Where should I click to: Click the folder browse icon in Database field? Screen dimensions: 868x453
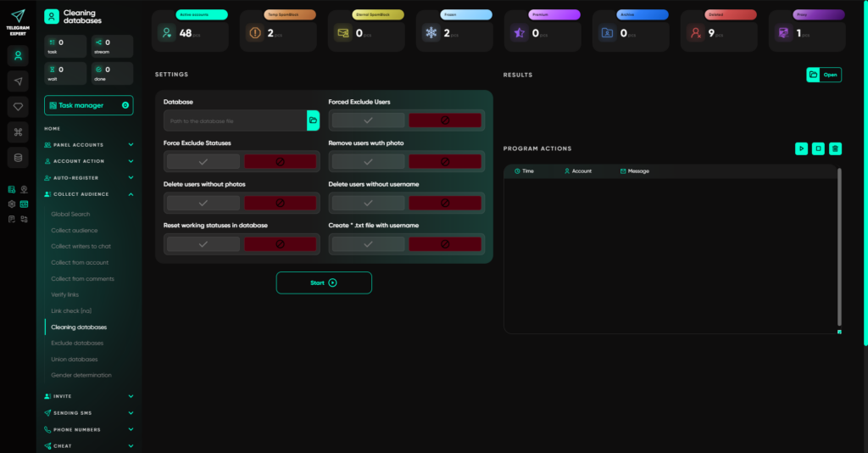click(x=313, y=120)
